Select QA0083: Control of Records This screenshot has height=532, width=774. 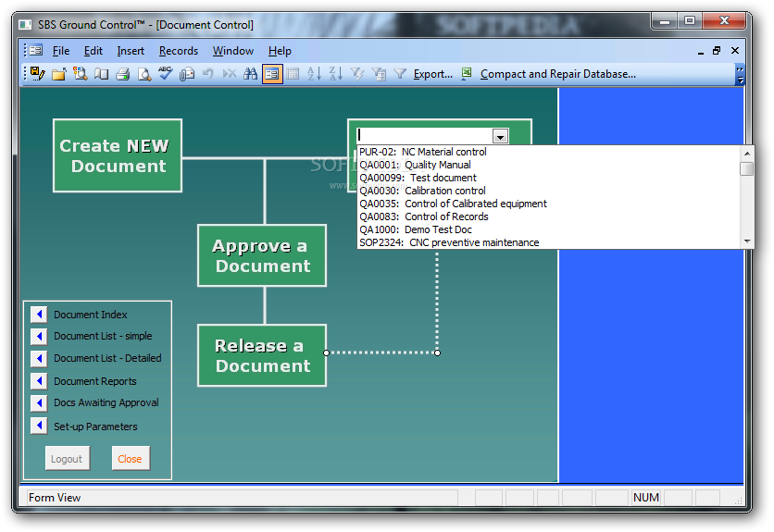pyautogui.click(x=548, y=217)
